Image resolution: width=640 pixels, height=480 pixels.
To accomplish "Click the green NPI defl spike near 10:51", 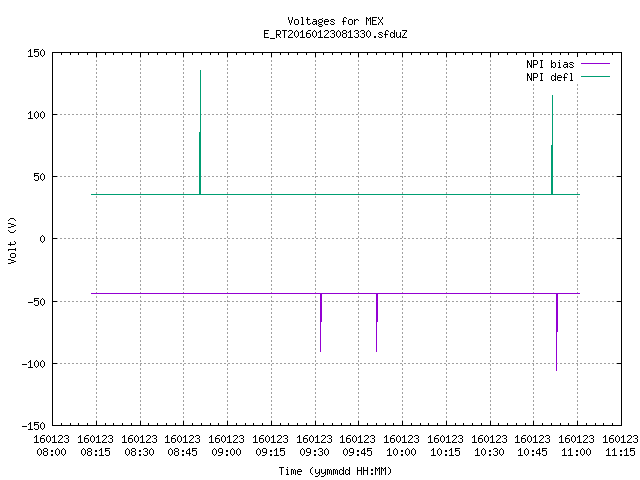I will tap(552, 145).
